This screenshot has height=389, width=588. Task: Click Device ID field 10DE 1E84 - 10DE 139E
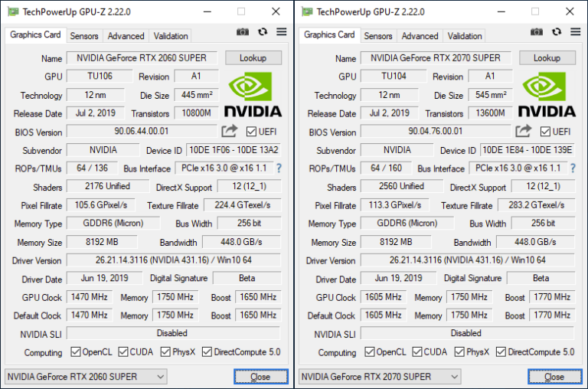click(528, 150)
